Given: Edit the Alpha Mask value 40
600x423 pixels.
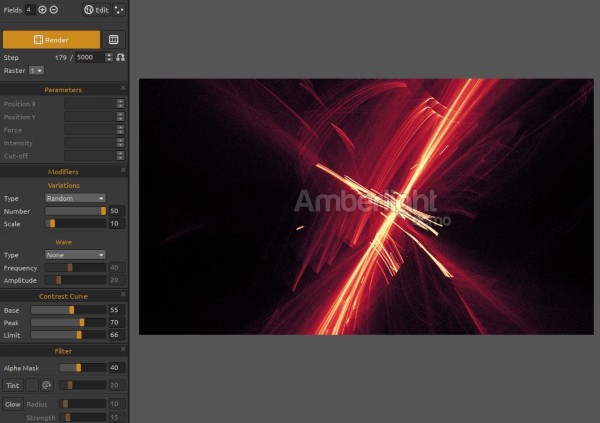Looking at the screenshot, I should pyautogui.click(x=117, y=368).
